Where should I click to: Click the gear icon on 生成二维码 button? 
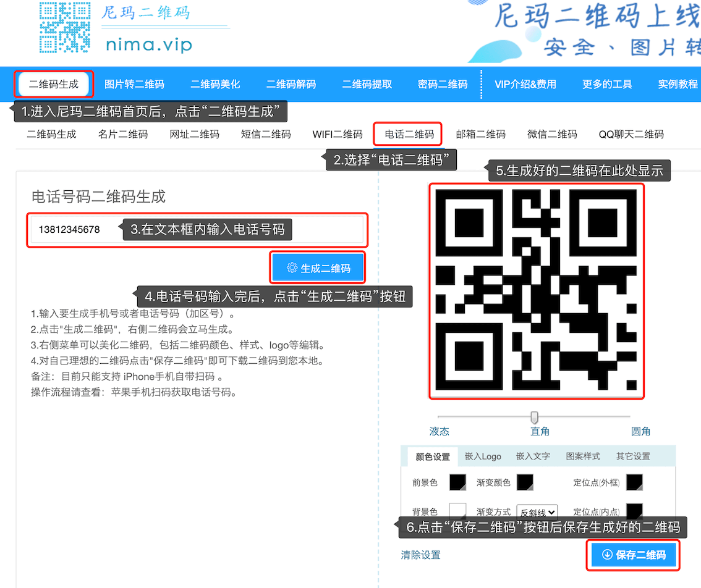point(292,267)
